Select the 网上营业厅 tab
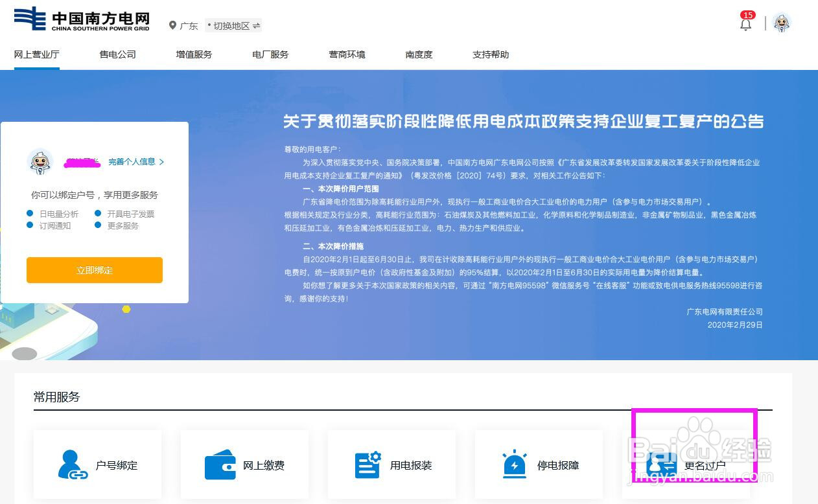Viewport: 818px width, 504px height. coord(36,54)
